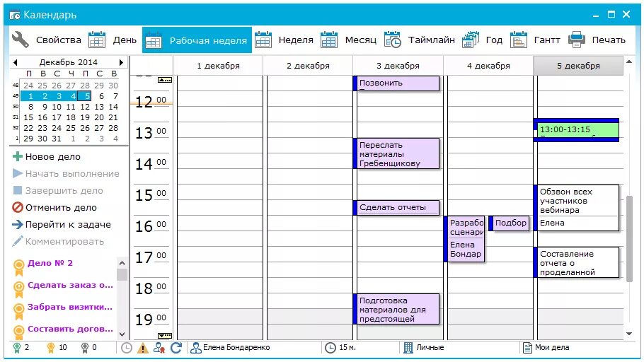The image size is (644, 362).
Task: Open Составление отчета appointment
Action: tap(577, 262)
